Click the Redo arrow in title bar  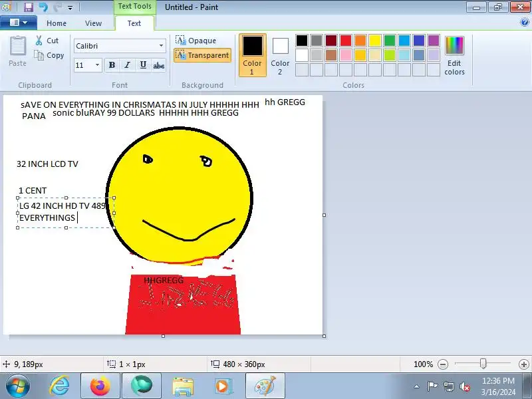tap(57, 7)
